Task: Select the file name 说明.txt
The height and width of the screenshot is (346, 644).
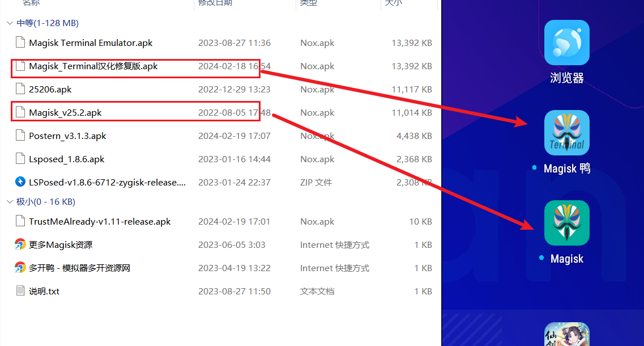Action: pos(44,292)
